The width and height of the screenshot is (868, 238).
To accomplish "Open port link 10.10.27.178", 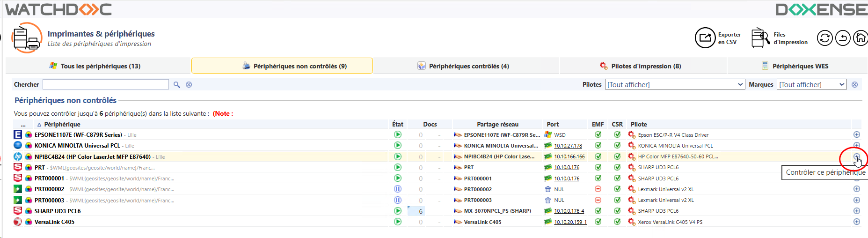I will click(568, 146).
